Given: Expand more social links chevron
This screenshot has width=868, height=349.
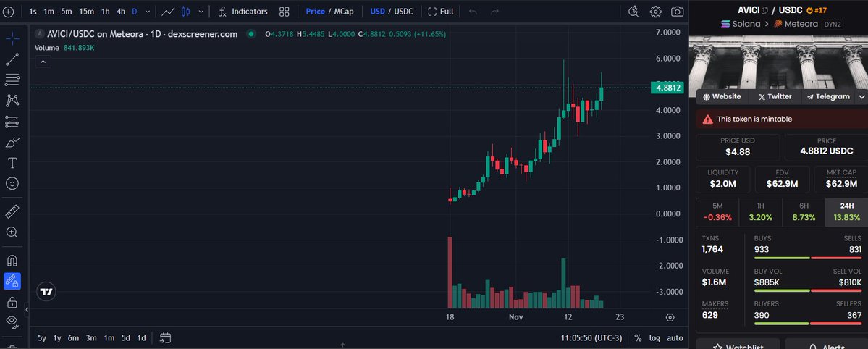Looking at the screenshot, I should pos(861,96).
